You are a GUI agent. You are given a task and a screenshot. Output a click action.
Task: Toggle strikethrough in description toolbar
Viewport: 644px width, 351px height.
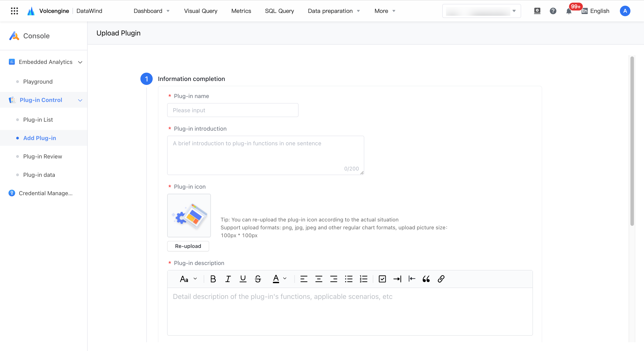258,279
